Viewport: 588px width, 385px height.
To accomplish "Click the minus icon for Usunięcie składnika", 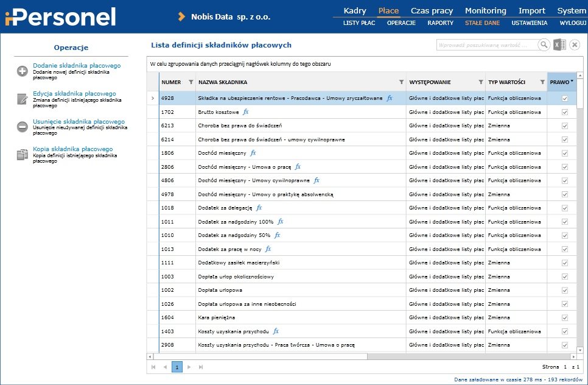I will coord(23,127).
